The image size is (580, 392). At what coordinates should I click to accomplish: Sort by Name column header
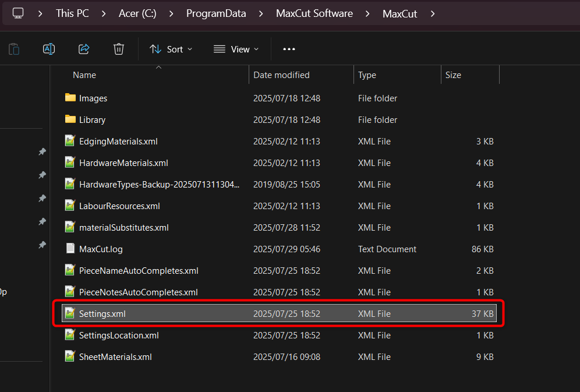[84, 75]
